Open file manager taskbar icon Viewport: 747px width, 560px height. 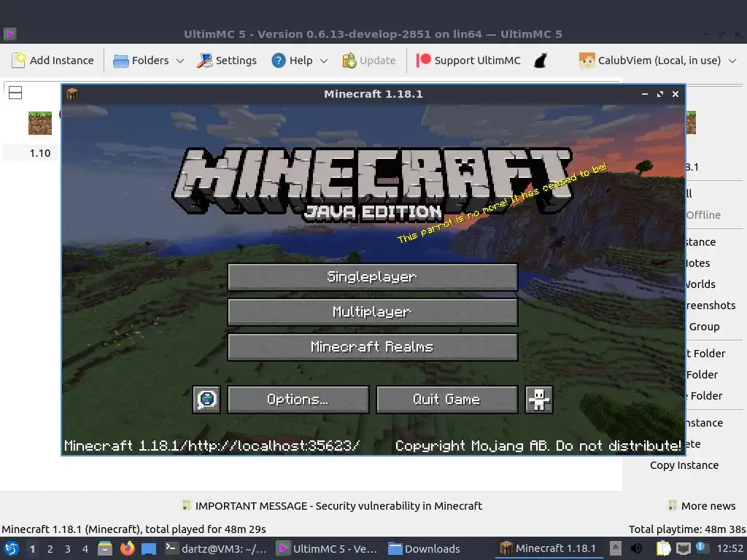pyautogui.click(x=105, y=548)
